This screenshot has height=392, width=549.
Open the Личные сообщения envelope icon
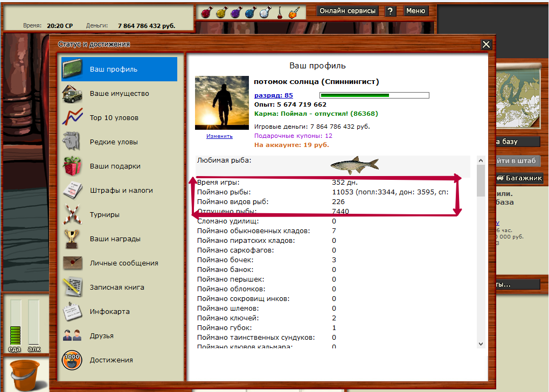73,263
